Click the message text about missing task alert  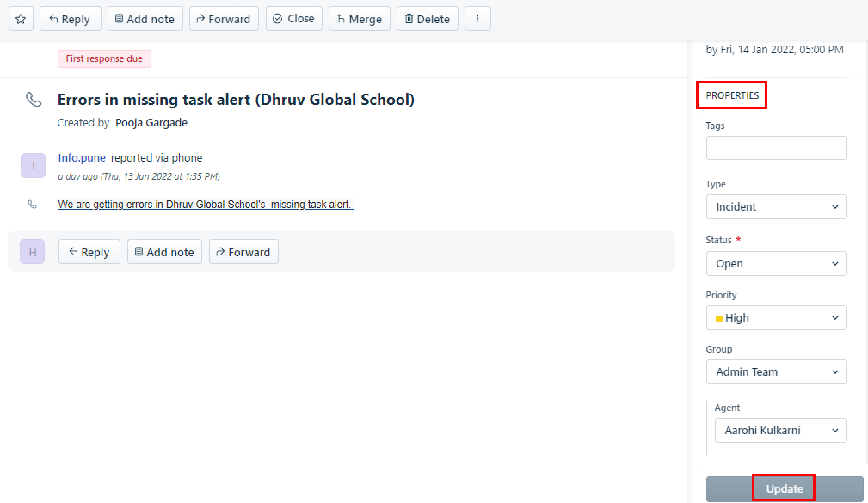206,204
